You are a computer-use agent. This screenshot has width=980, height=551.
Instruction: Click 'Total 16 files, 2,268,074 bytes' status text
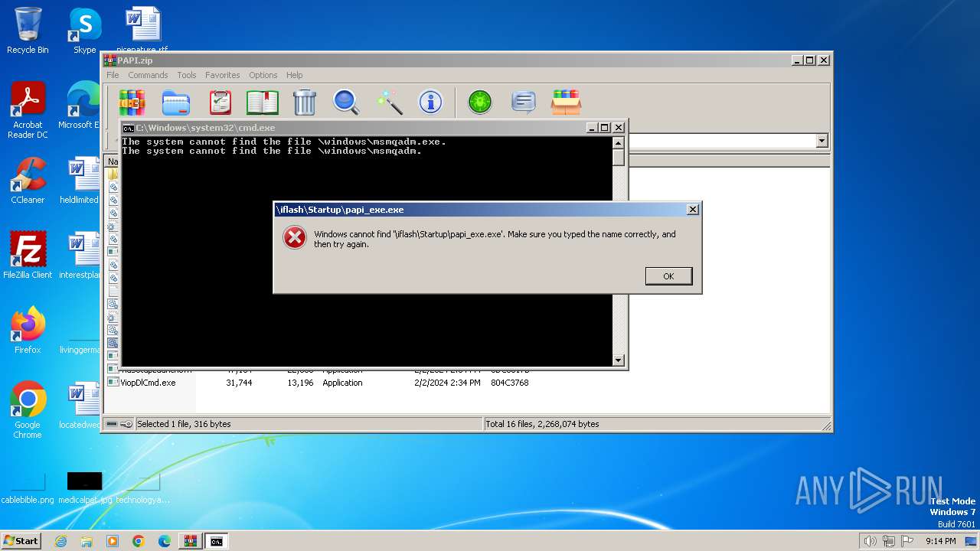tap(543, 424)
